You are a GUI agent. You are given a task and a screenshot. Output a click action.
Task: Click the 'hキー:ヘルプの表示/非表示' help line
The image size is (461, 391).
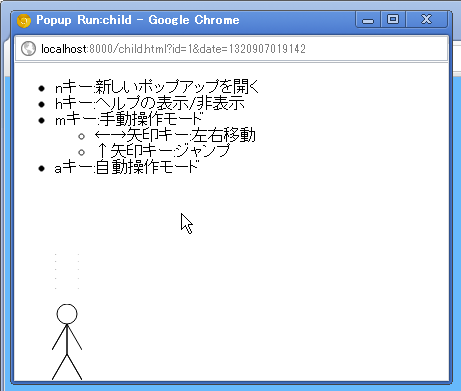(x=150, y=103)
